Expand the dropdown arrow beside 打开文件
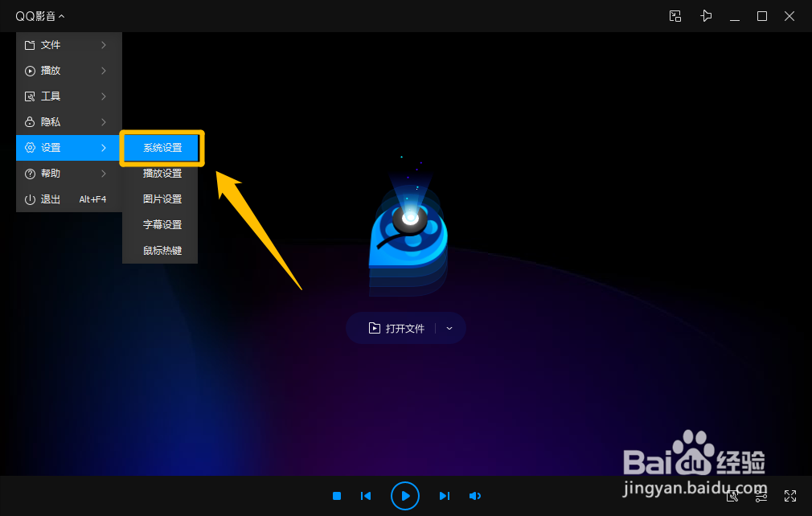Screen dimensions: 812x516 (449, 329)
